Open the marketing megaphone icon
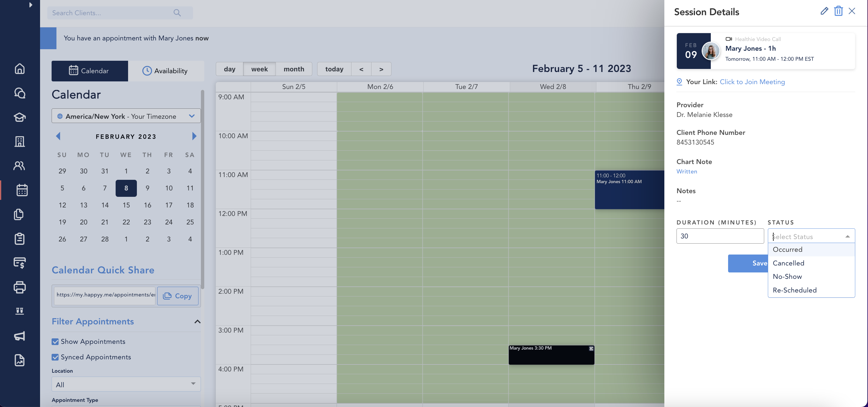The height and width of the screenshot is (407, 868). (19, 336)
